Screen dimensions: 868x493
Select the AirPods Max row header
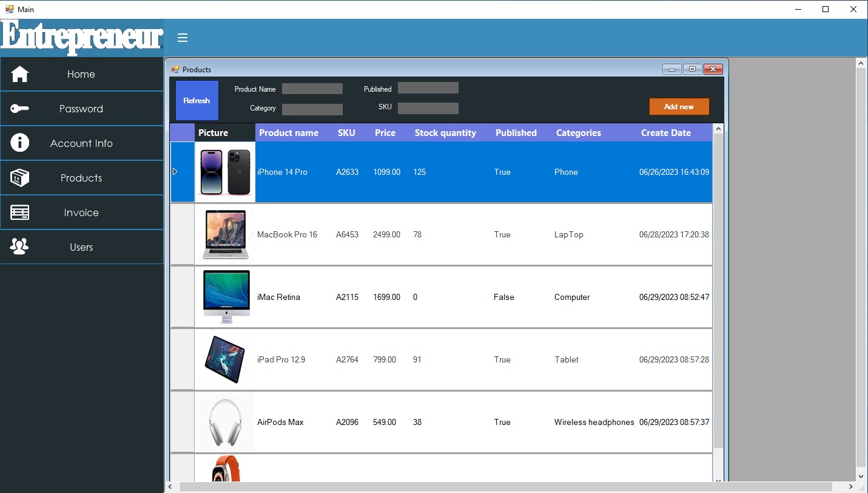(182, 422)
